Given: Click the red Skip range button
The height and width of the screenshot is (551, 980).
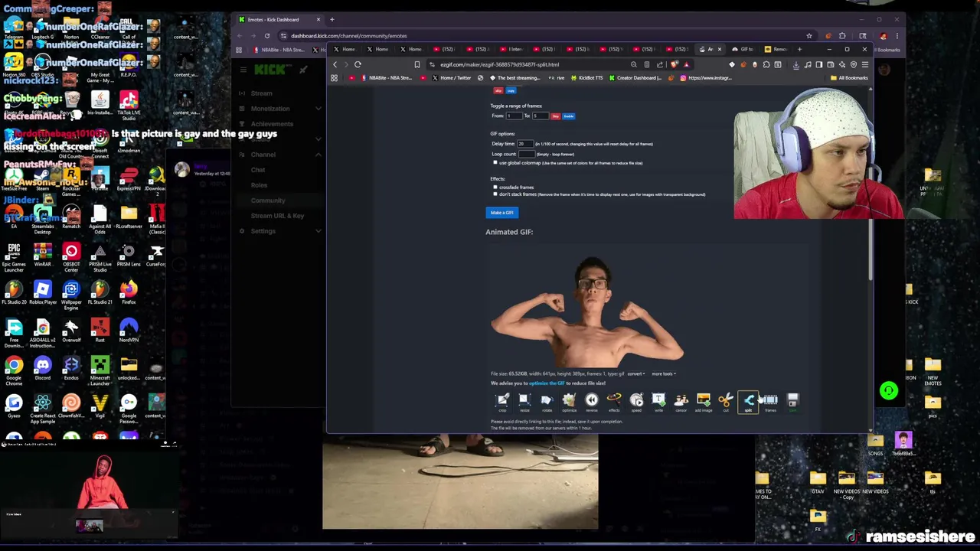Looking at the screenshot, I should click(556, 116).
